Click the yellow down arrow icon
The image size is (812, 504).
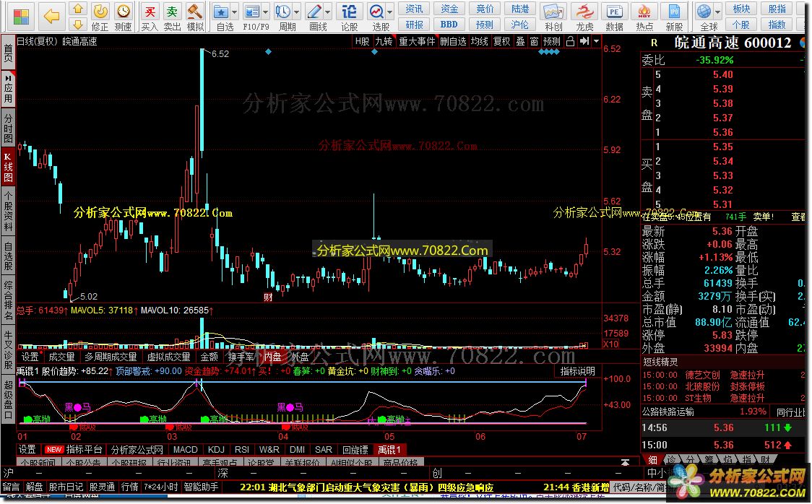point(78,25)
